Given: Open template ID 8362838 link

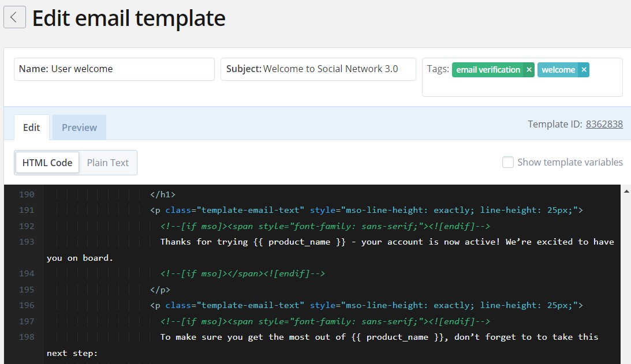Looking at the screenshot, I should point(604,124).
